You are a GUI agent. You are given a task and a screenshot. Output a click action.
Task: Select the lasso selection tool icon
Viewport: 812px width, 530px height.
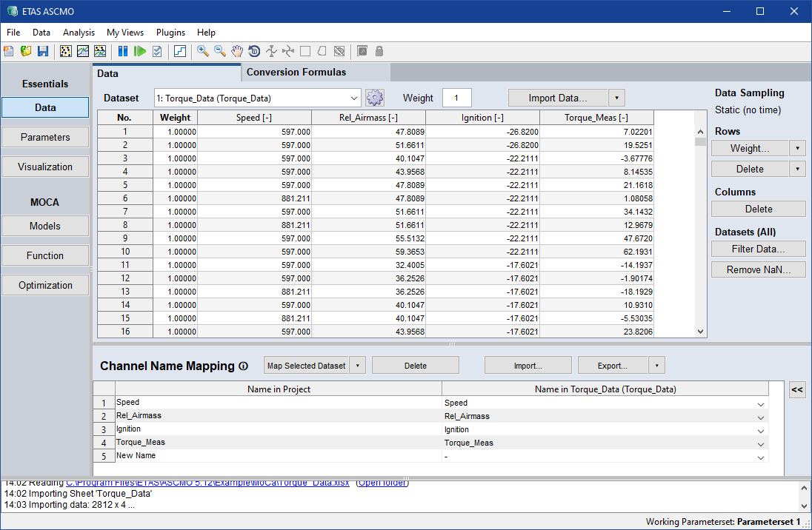322,51
